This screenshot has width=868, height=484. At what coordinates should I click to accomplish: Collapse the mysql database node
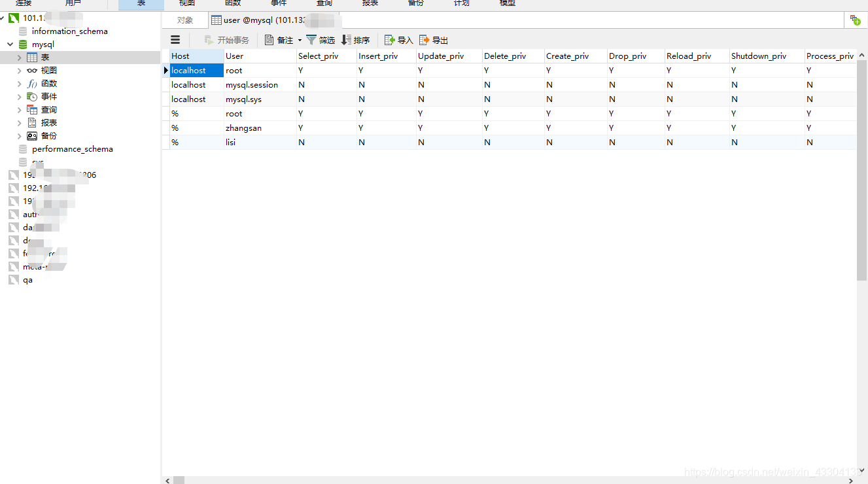pyautogui.click(x=10, y=44)
